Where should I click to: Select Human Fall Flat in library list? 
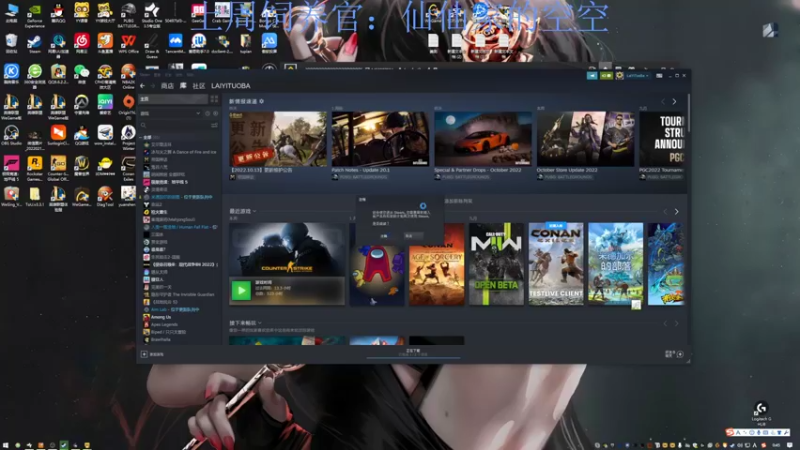click(180, 227)
